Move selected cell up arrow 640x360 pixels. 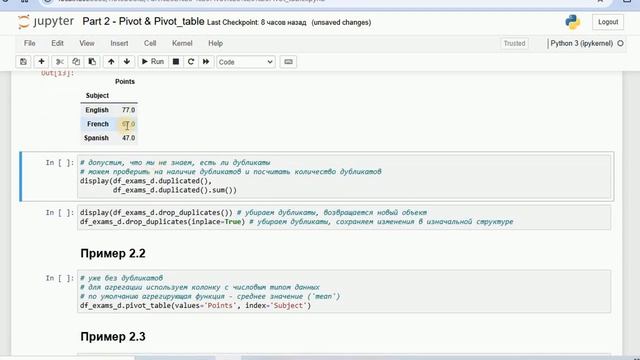tap(111, 62)
